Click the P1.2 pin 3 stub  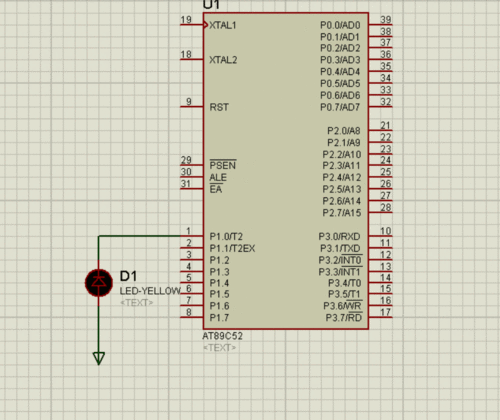pyautogui.click(x=192, y=260)
